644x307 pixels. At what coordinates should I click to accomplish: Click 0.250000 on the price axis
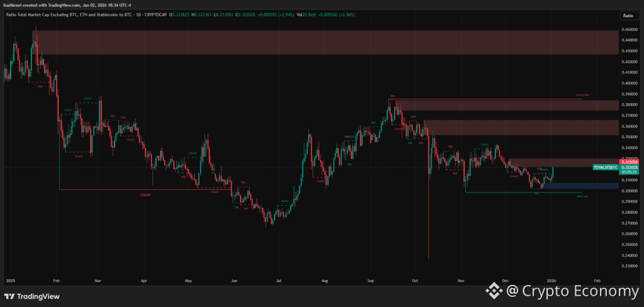(630, 245)
